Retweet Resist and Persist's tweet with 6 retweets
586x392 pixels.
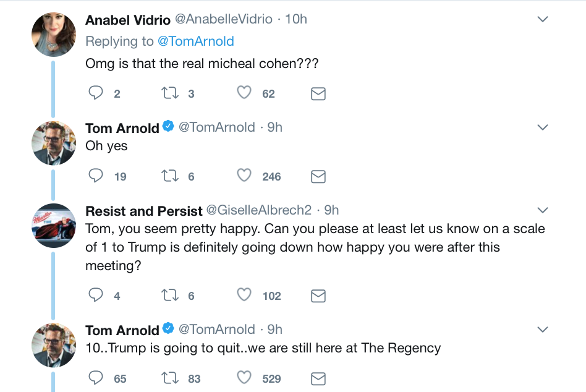tap(169, 295)
